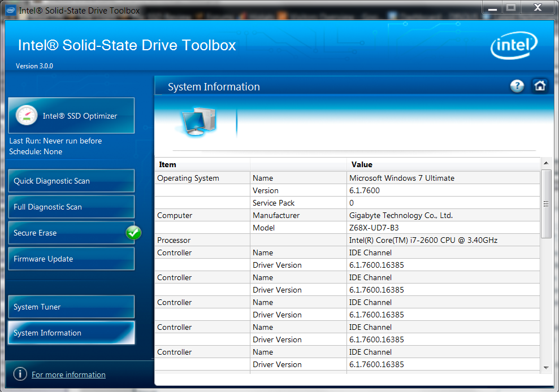This screenshot has height=392, width=559.
Task: Click the help question mark icon
Action: point(517,86)
